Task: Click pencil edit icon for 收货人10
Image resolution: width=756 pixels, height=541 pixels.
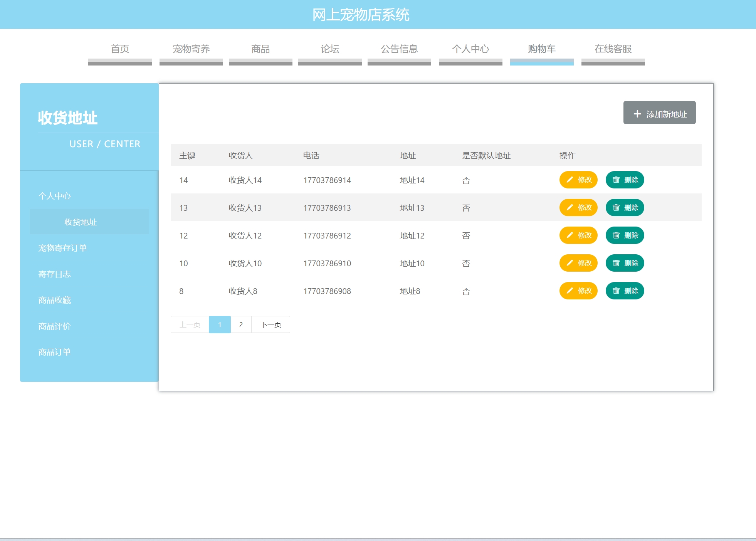Action: [x=570, y=263]
